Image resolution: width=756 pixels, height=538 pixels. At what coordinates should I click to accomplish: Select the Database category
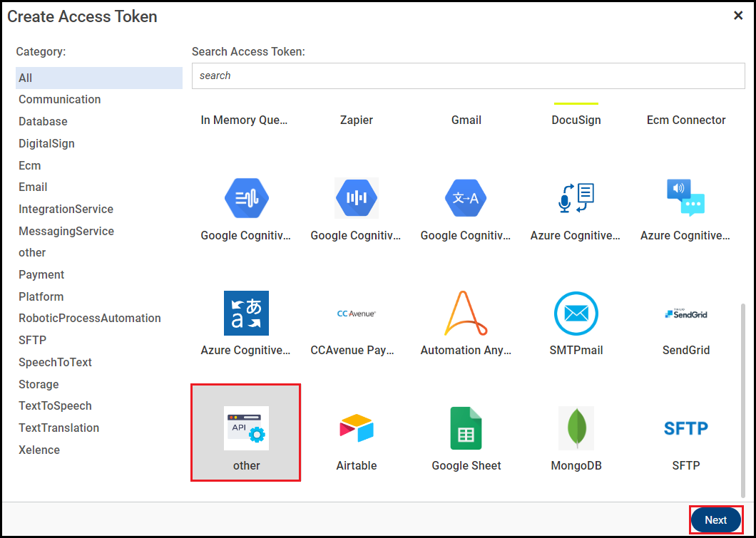tap(44, 122)
